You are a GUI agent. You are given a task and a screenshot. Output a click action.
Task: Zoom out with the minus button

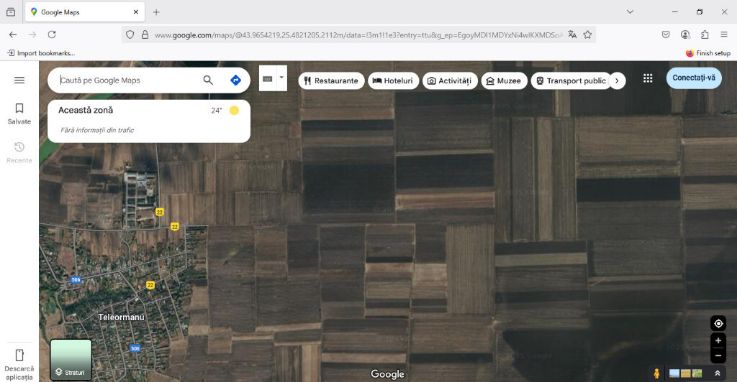[718, 356]
